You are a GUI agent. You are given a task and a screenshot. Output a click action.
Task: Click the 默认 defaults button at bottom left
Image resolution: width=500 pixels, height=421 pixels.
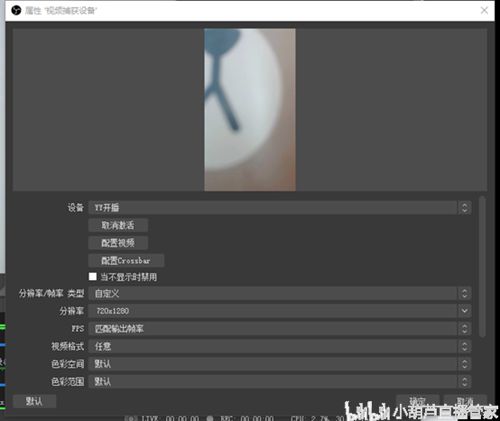click(34, 401)
